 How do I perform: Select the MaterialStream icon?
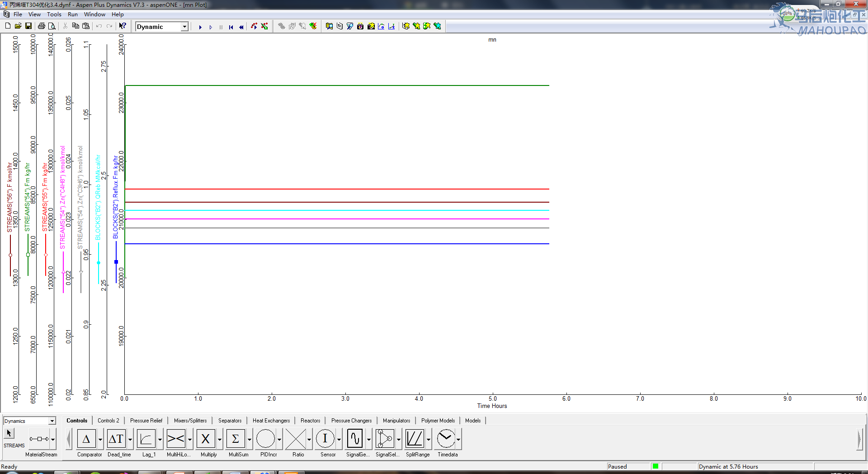coord(39,439)
